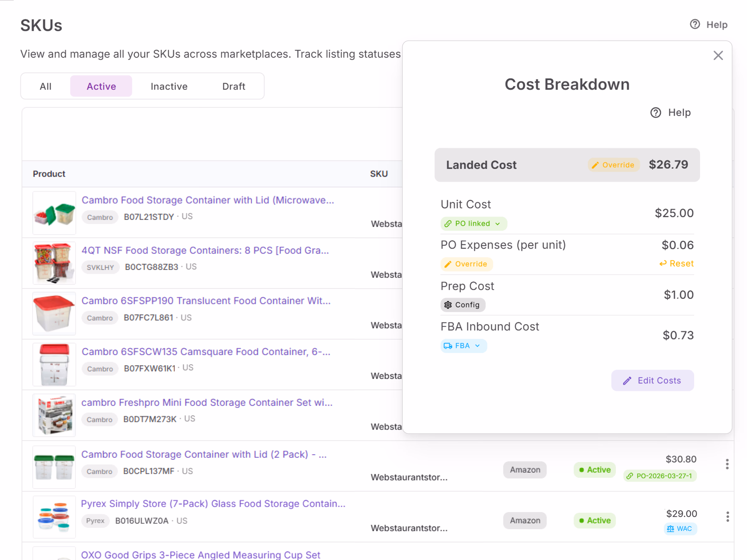Click ASIN B0CPL137MF text

[149, 471]
